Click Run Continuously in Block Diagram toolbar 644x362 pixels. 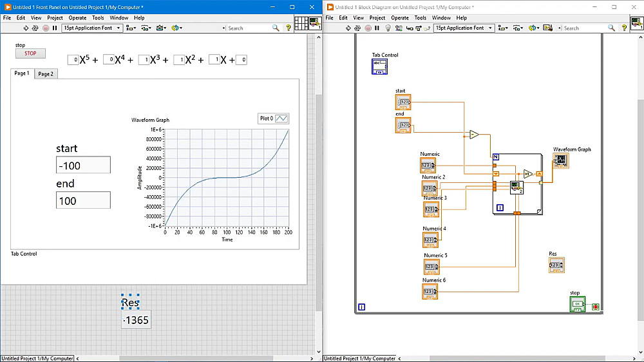(x=357, y=28)
